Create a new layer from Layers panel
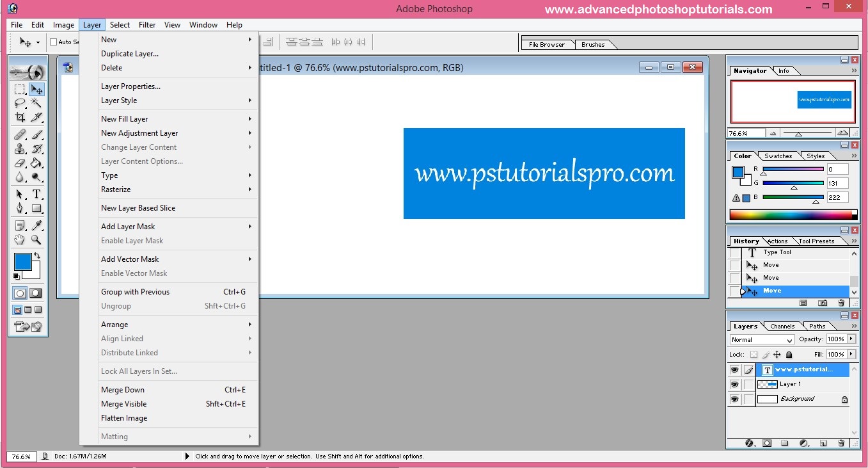This screenshot has height=468, width=868. point(823,443)
